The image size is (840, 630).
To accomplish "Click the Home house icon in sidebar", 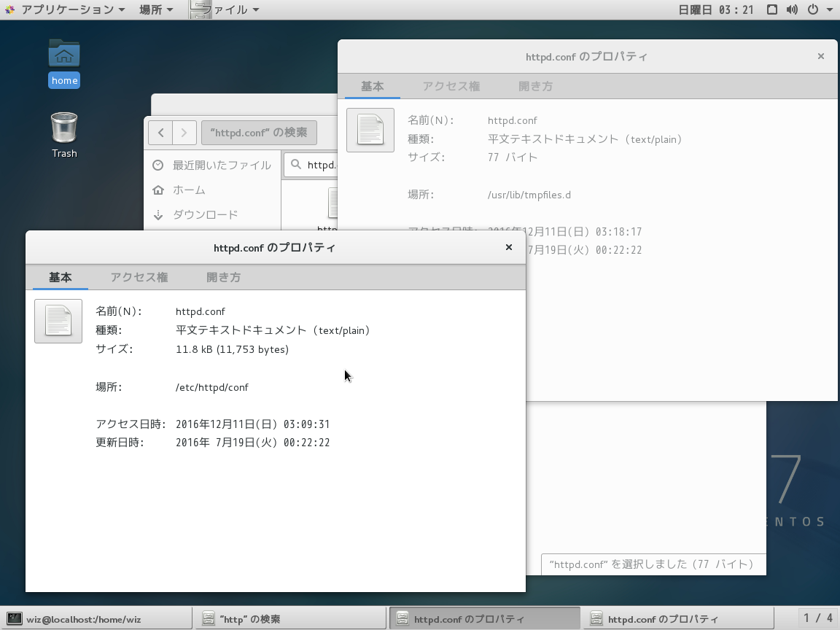I will click(x=157, y=190).
